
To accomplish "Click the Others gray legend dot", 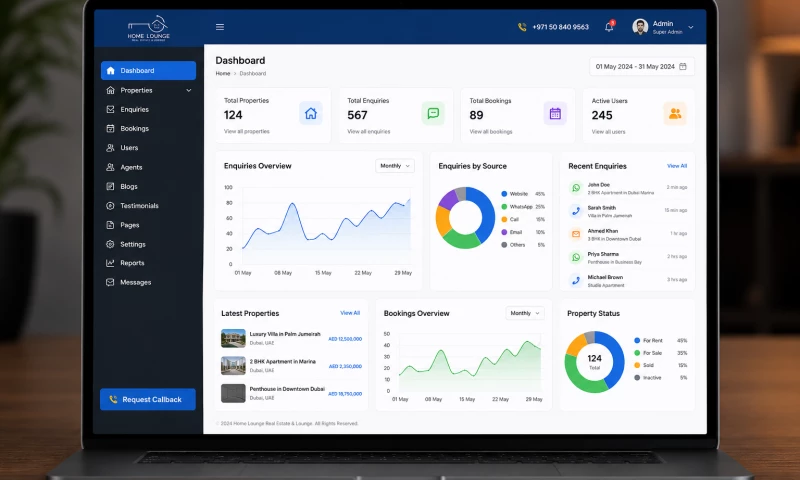I will (x=504, y=245).
